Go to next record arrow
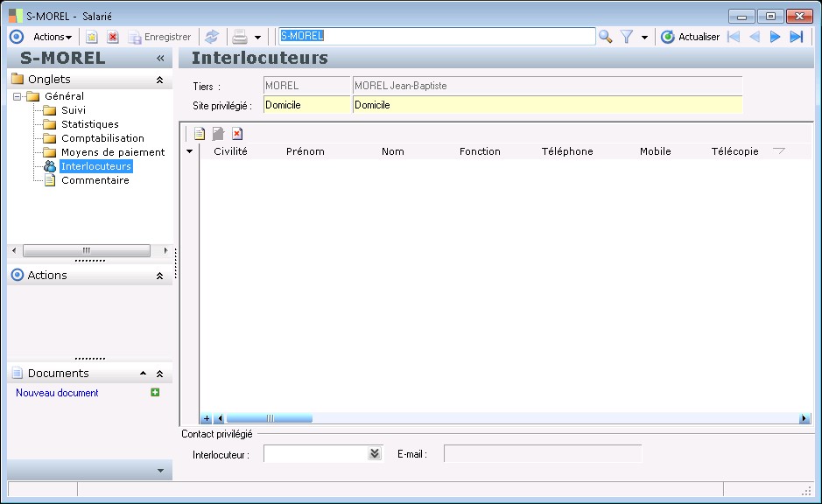 (775, 37)
